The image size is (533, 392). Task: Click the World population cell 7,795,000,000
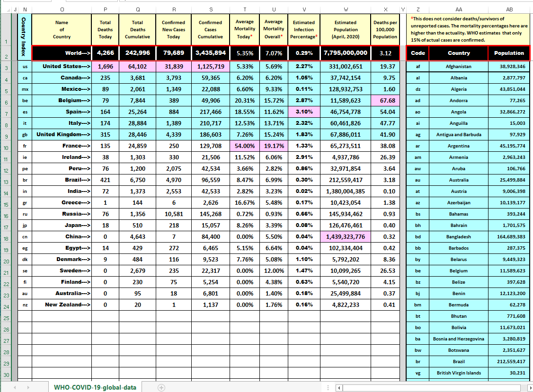[x=346, y=53]
